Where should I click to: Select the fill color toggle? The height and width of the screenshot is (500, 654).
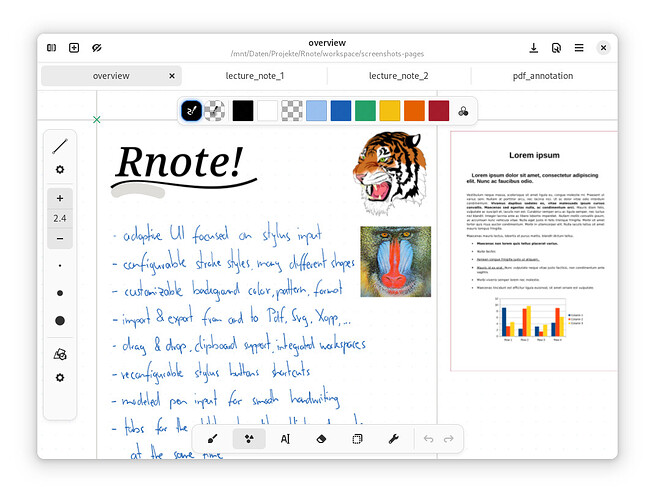[x=215, y=111]
